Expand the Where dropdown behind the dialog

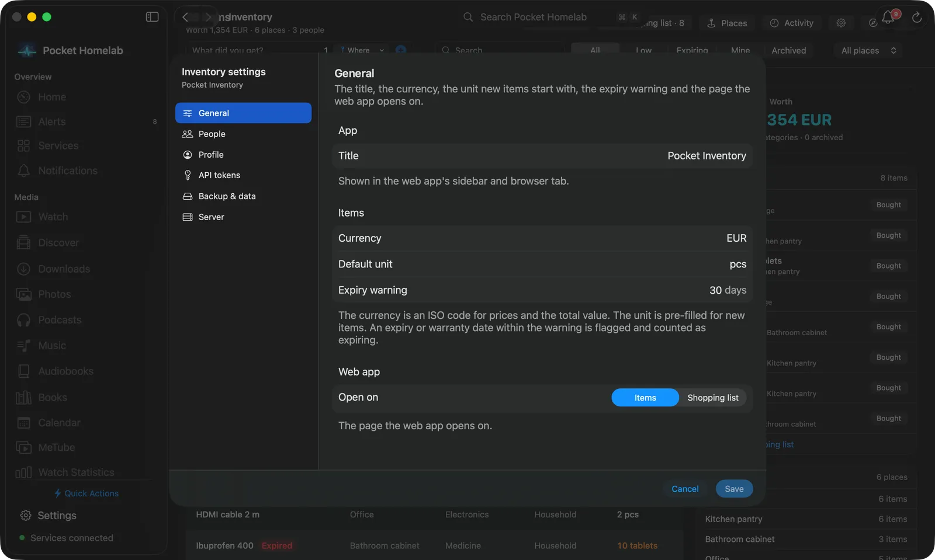click(362, 50)
